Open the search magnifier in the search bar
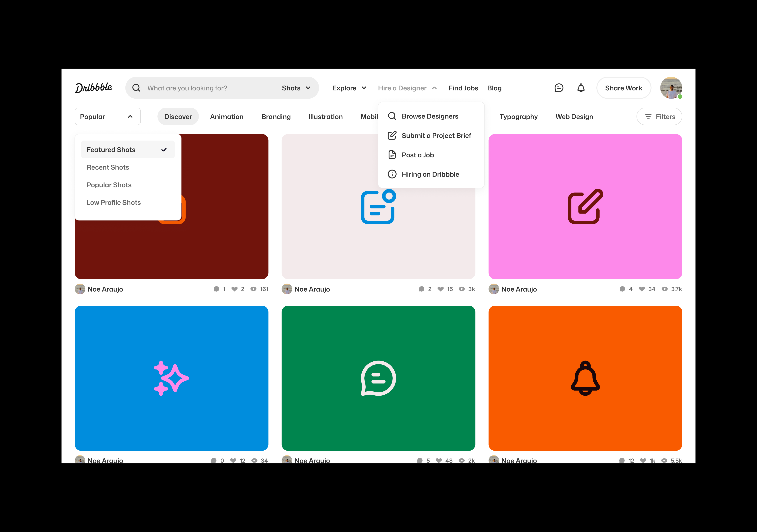757x532 pixels. 136,88
